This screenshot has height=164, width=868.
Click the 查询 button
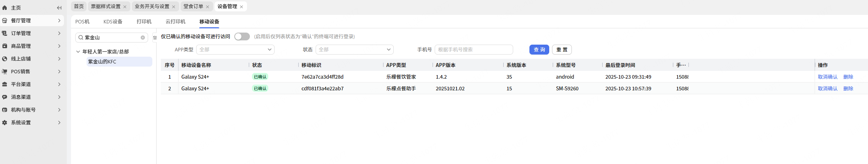pos(539,50)
